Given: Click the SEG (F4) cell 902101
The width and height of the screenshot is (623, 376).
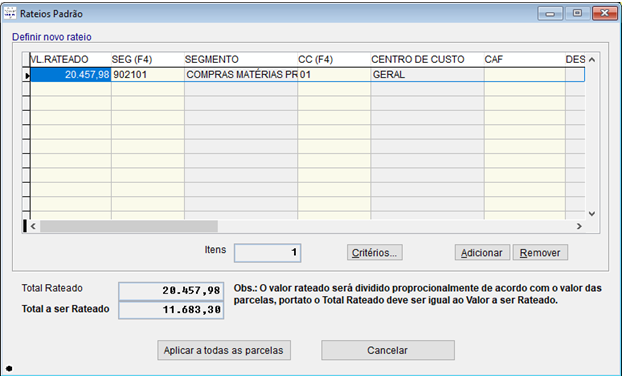Looking at the screenshot, I should pos(148,75).
